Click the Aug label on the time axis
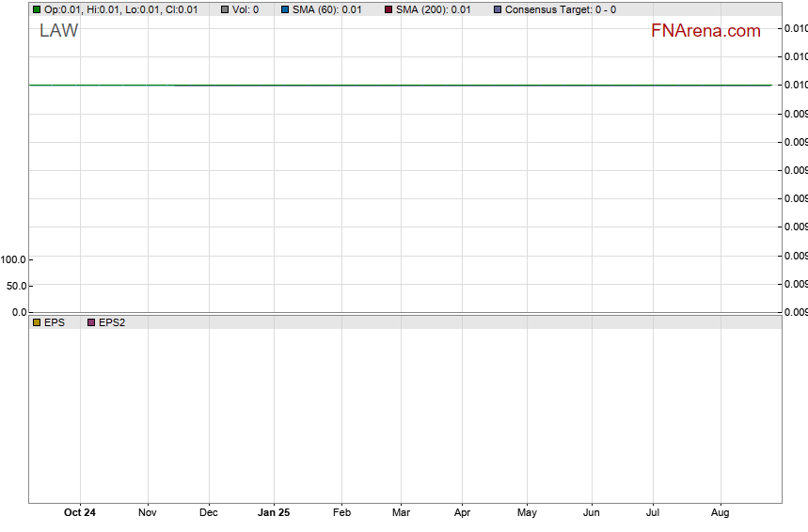808x532 pixels. point(720,513)
